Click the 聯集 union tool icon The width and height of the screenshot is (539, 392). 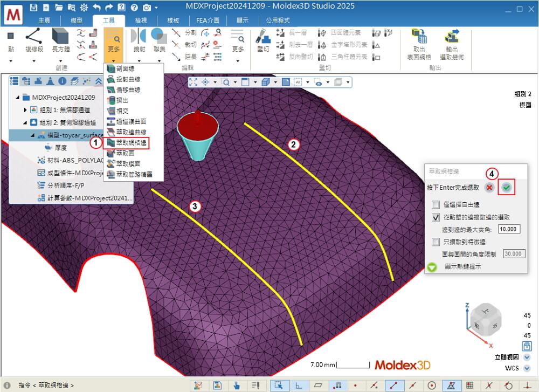pyautogui.click(x=159, y=36)
